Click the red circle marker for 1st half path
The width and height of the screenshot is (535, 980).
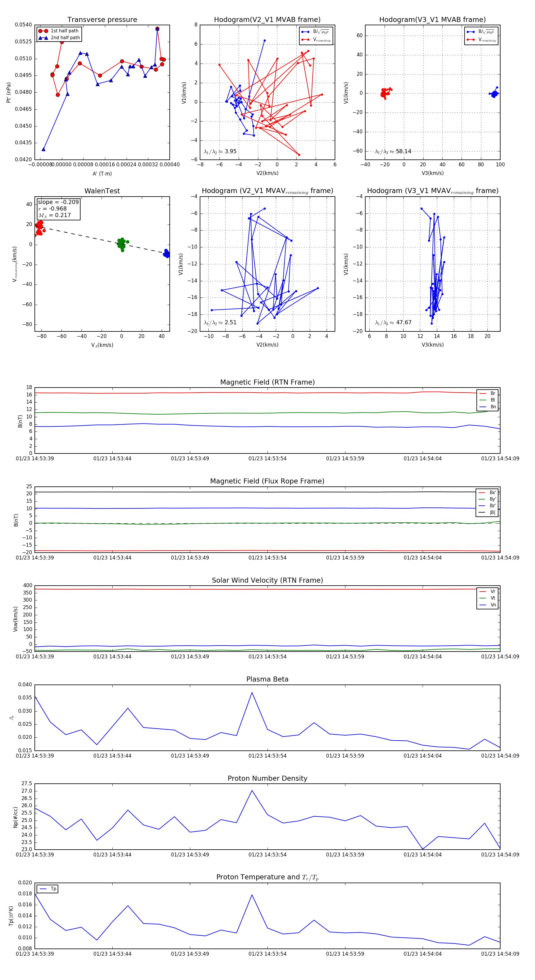point(43,31)
